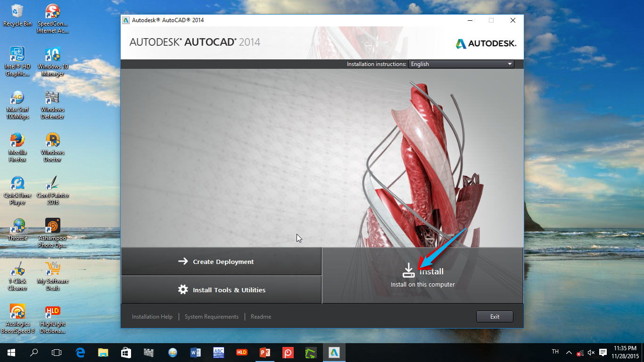Click the TH language indicator

point(555,352)
